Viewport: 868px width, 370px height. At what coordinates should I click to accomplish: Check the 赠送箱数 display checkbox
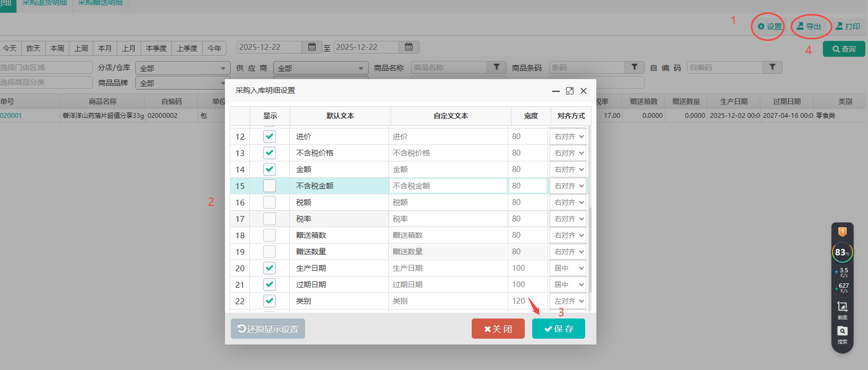click(x=270, y=235)
